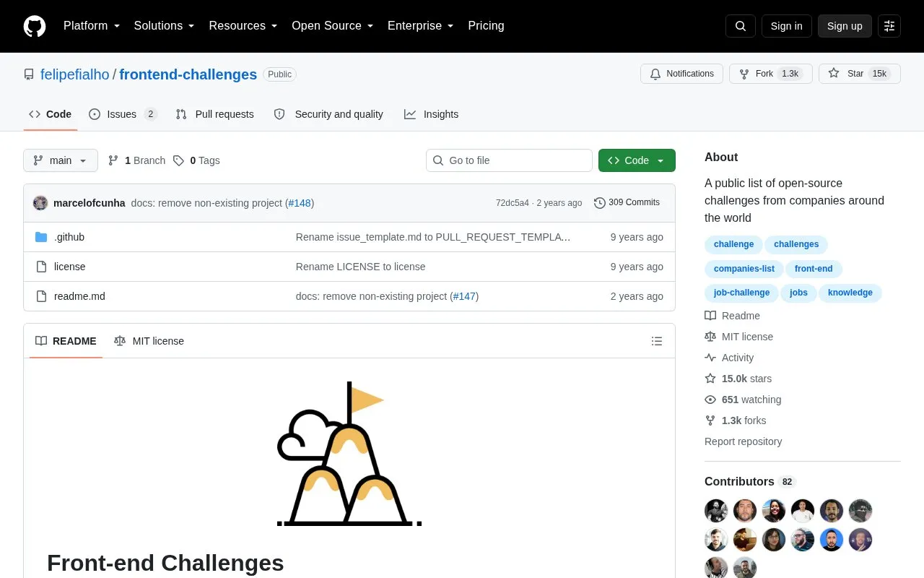Switch to the Insights tab

click(x=431, y=114)
